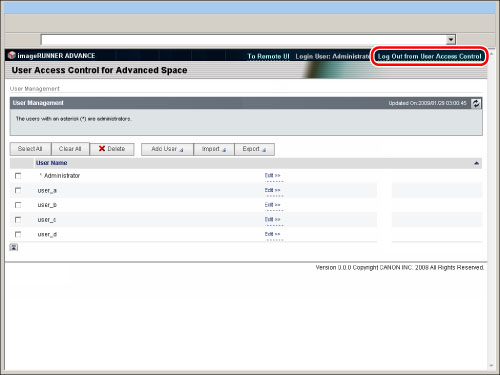Click the refresh icon in User Management header
Image resolution: width=500 pixels, height=375 pixels.
click(476, 103)
